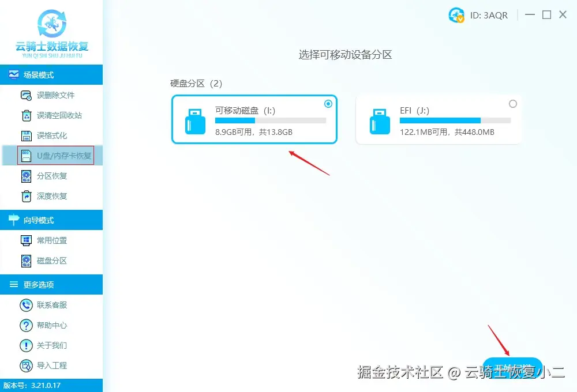Select the 可移动磁盘 (I:) radio button

(328, 104)
